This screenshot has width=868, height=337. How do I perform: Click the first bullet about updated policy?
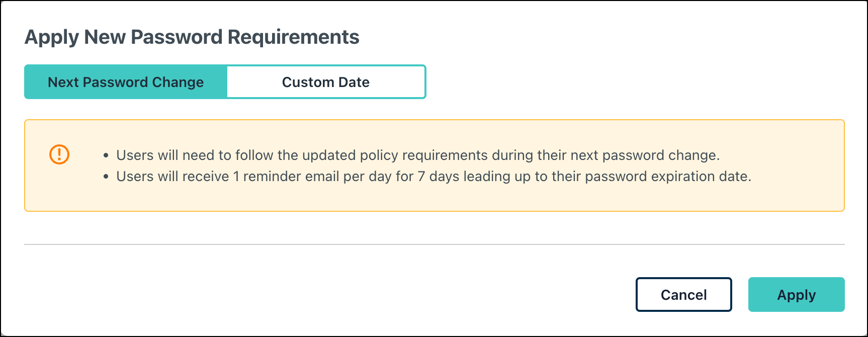(417, 155)
